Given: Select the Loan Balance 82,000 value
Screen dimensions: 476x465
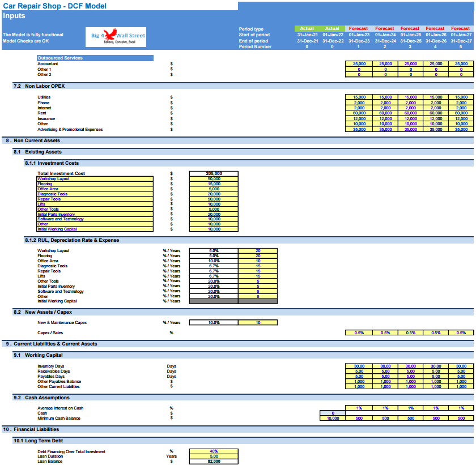Looking at the screenshot, I should click(214, 462).
